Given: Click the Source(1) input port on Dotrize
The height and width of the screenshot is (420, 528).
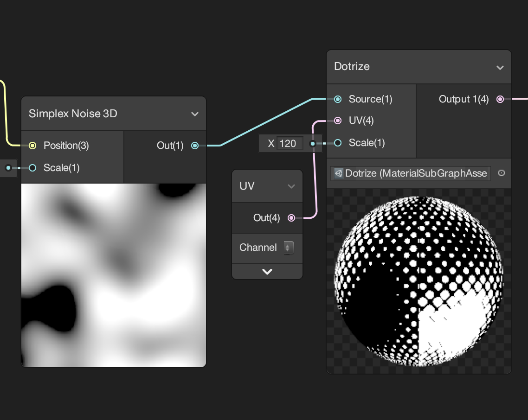Looking at the screenshot, I should (x=338, y=99).
